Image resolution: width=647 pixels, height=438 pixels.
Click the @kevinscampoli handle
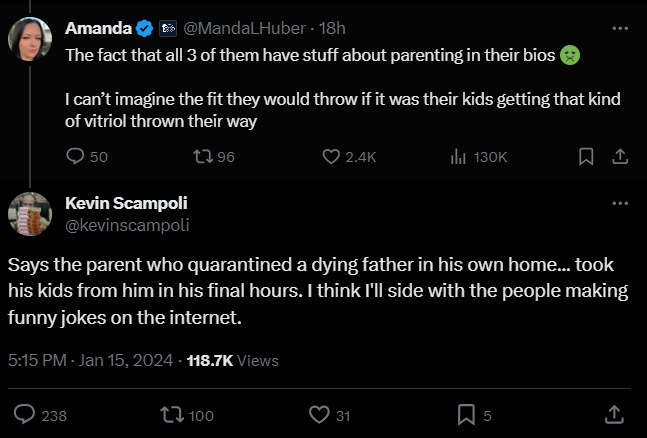pyautogui.click(x=126, y=224)
